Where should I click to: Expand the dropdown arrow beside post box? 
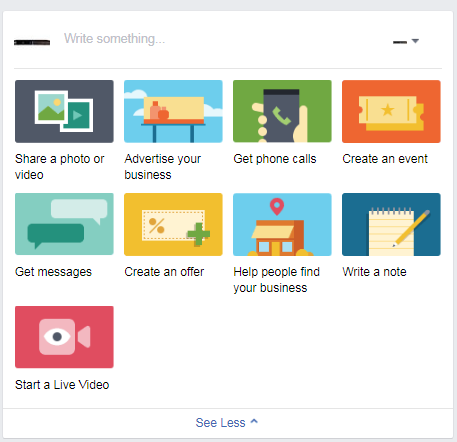click(415, 41)
